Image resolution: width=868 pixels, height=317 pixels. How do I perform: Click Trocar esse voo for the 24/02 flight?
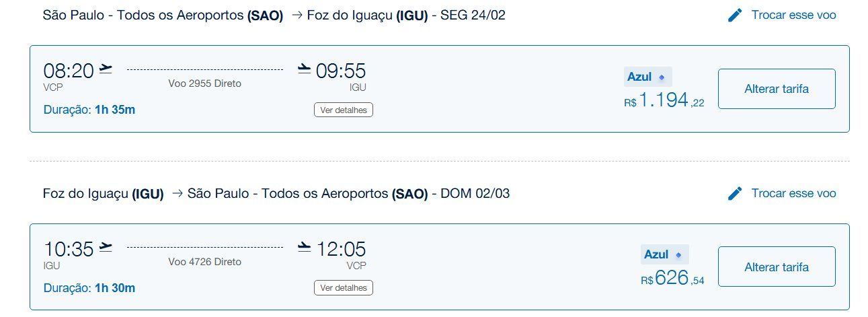click(x=794, y=15)
